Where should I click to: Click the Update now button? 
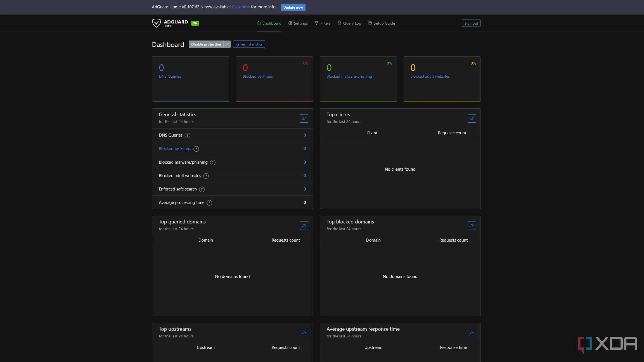(x=293, y=7)
